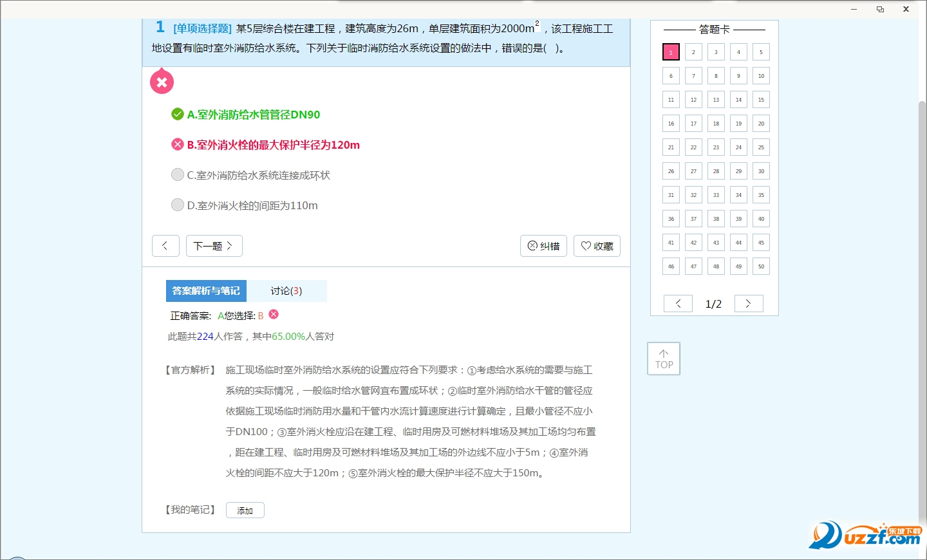Screen dimensions: 927x560
Task: Jump to question 16 in answer card
Action: click(671, 124)
